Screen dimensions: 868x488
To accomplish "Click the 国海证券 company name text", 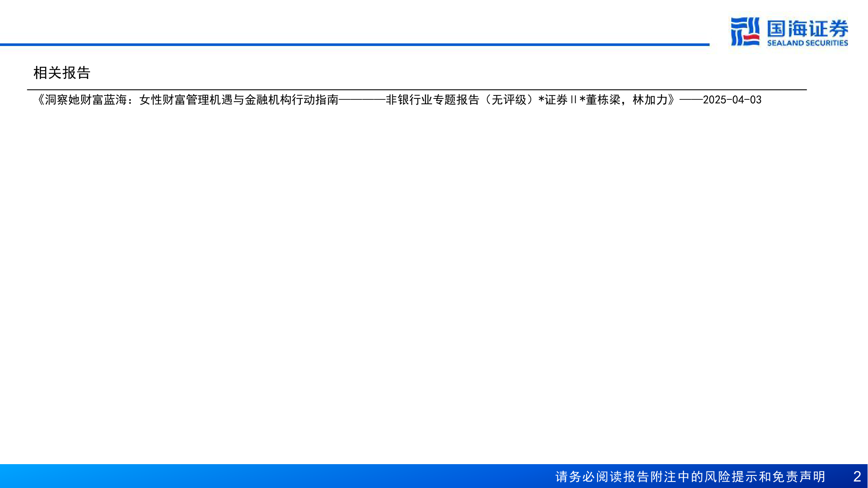I will click(x=807, y=29).
